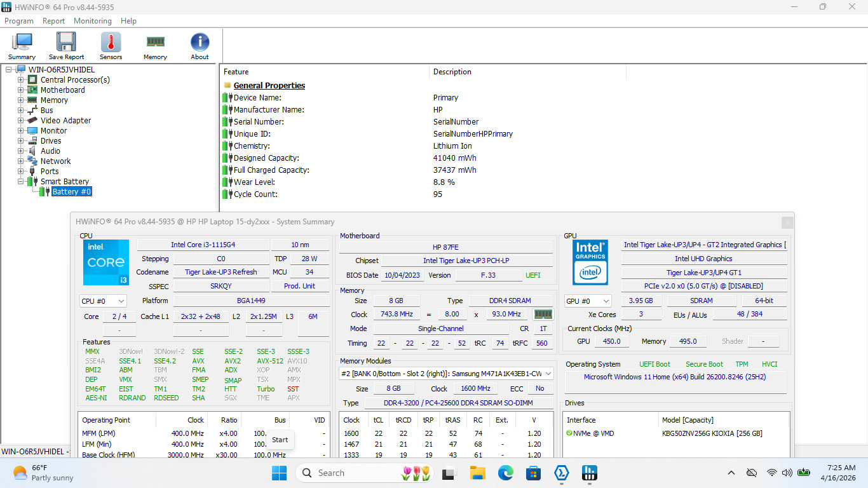868x488 pixels.
Task: Click the green check icon beside NVMe @ VMD
Action: [x=569, y=433]
